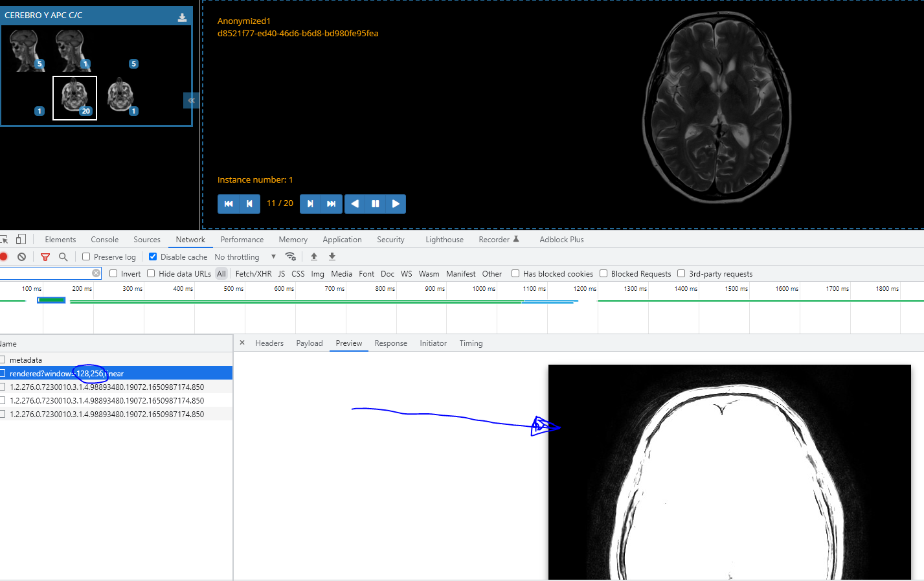Download the CEREBRO Y APC C/C study

(x=183, y=17)
